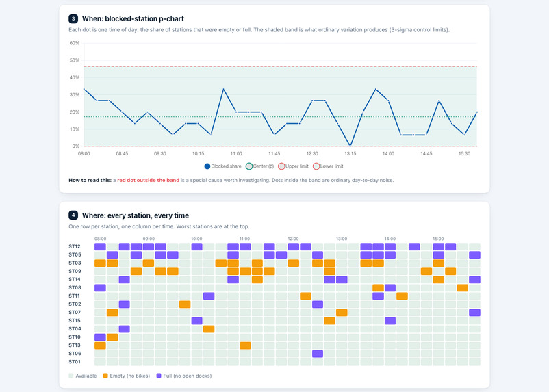Click the ST08 empty cell at 15:30
549x392 pixels.
point(463,288)
